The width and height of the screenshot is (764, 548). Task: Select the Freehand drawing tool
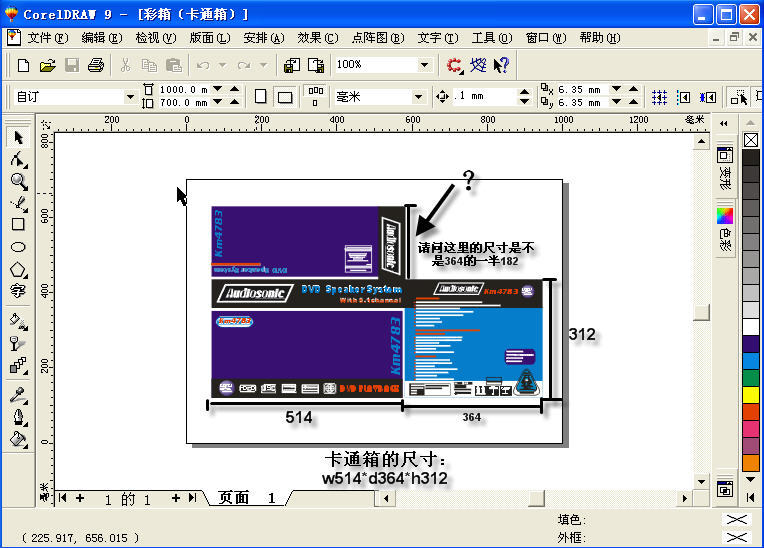(x=18, y=203)
